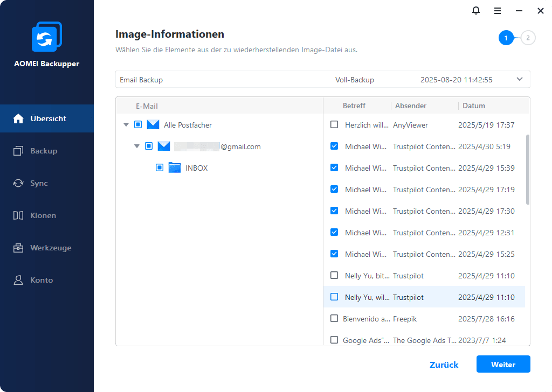Check the Herzlich will... AnyViewer email

click(334, 124)
